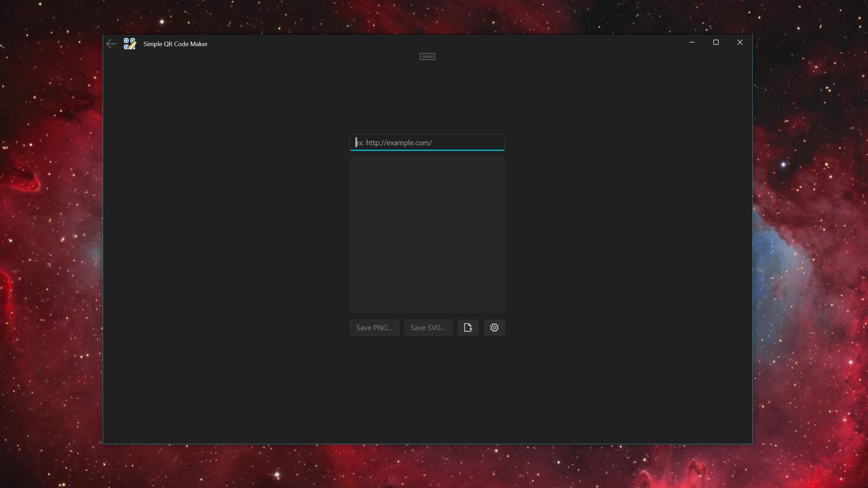
Task: Click the empty QR code preview area
Action: (x=427, y=235)
